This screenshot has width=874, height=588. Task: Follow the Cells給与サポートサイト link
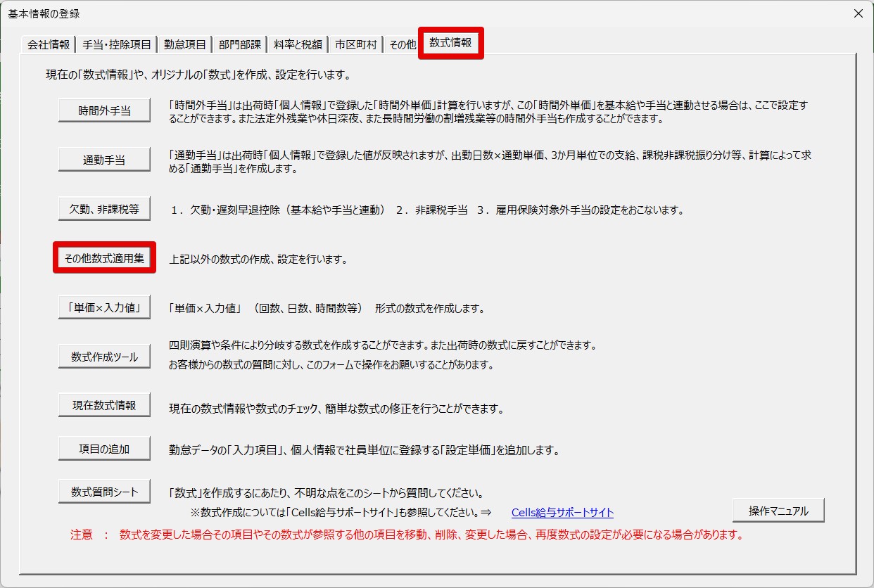click(562, 513)
